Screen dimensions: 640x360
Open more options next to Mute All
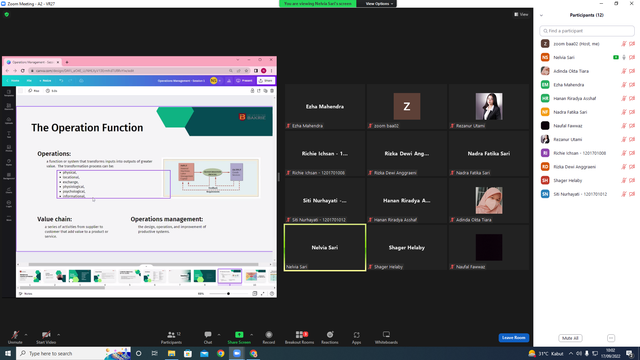click(x=611, y=338)
